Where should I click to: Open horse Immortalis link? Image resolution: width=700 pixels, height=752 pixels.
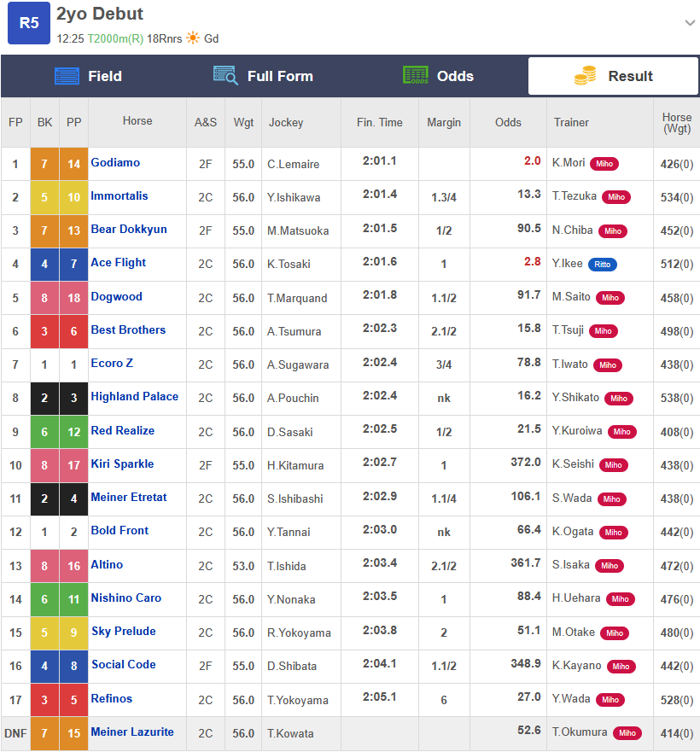click(120, 195)
